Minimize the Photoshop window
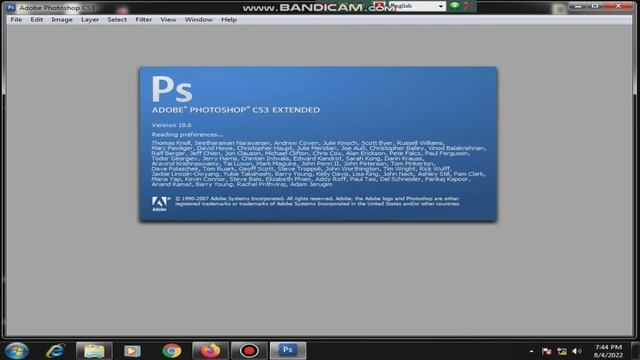Image resolution: width=640 pixels, height=360 pixels. tap(578, 6)
